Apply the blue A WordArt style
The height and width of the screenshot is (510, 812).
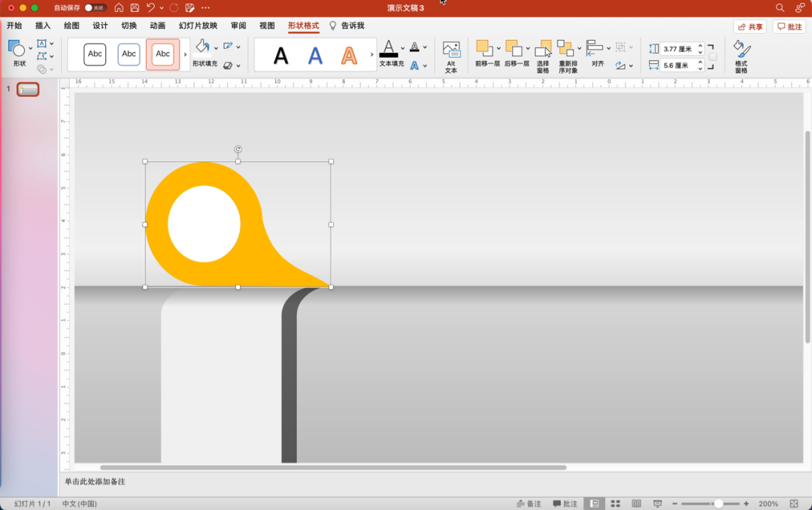(x=315, y=56)
